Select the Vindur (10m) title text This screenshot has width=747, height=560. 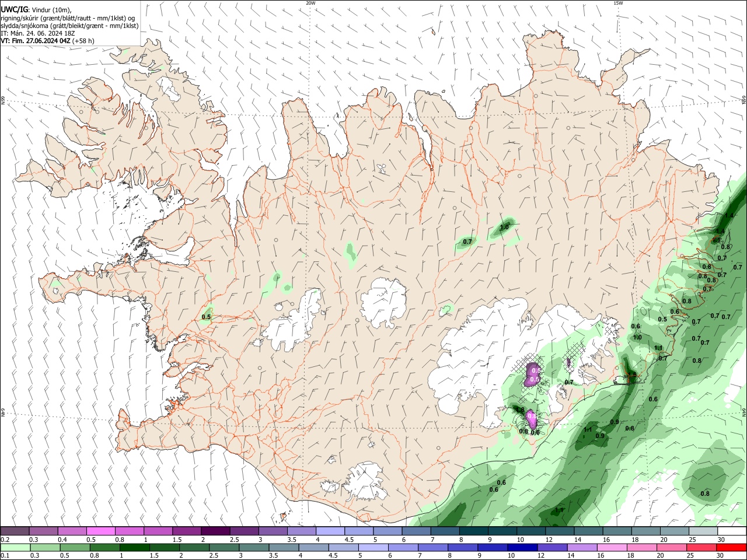coord(50,10)
